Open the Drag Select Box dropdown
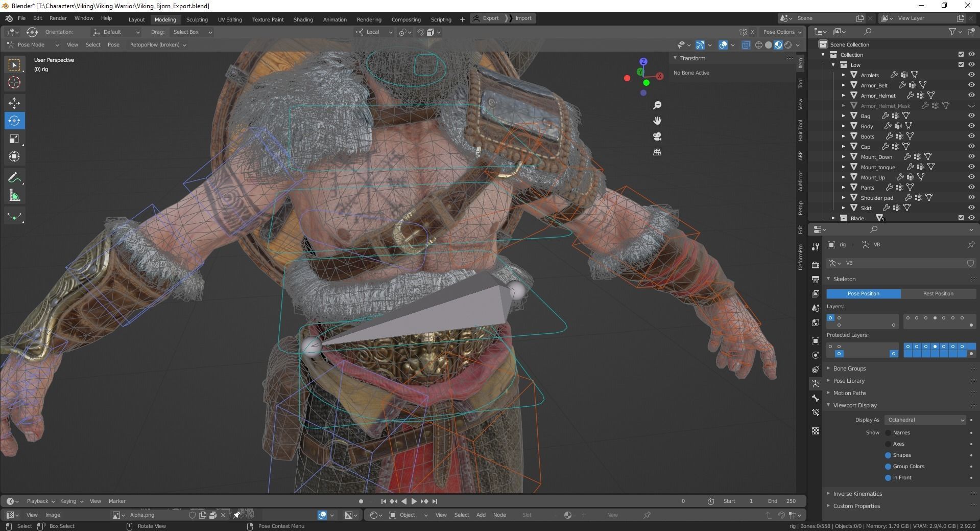980x531 pixels. (192, 32)
